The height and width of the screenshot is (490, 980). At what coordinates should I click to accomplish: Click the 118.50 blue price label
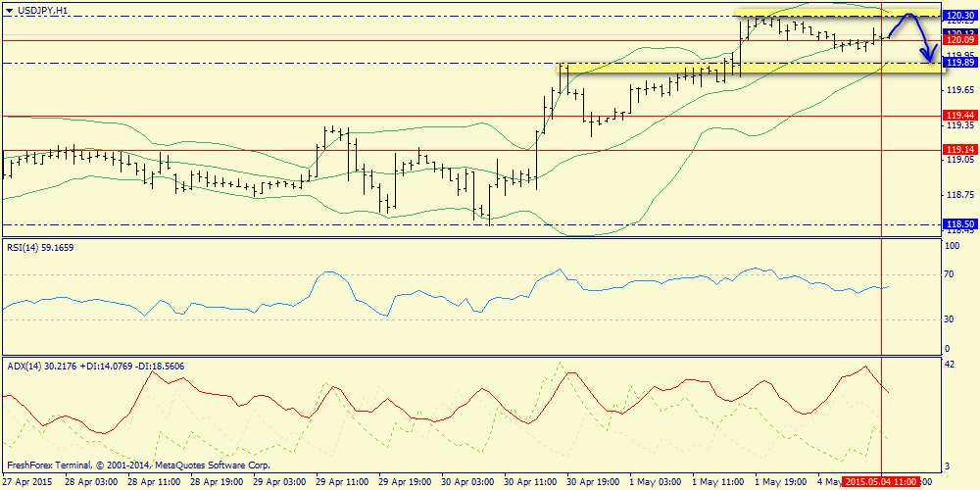pyautogui.click(x=961, y=224)
